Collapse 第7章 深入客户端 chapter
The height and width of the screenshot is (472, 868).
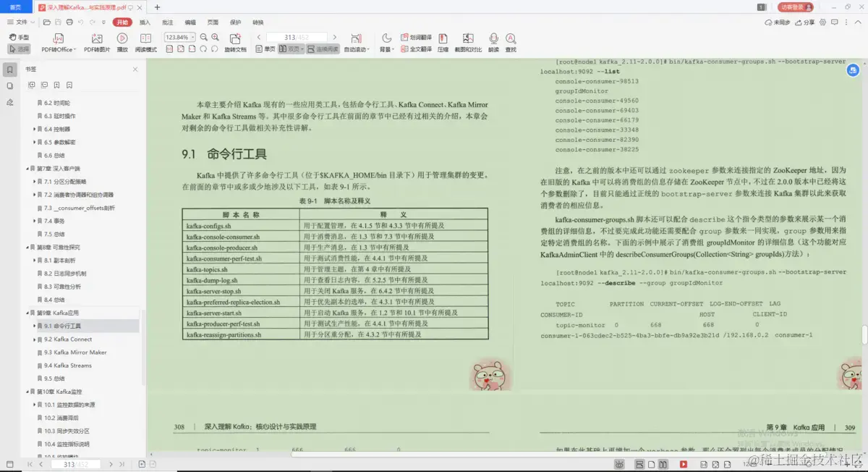point(27,169)
